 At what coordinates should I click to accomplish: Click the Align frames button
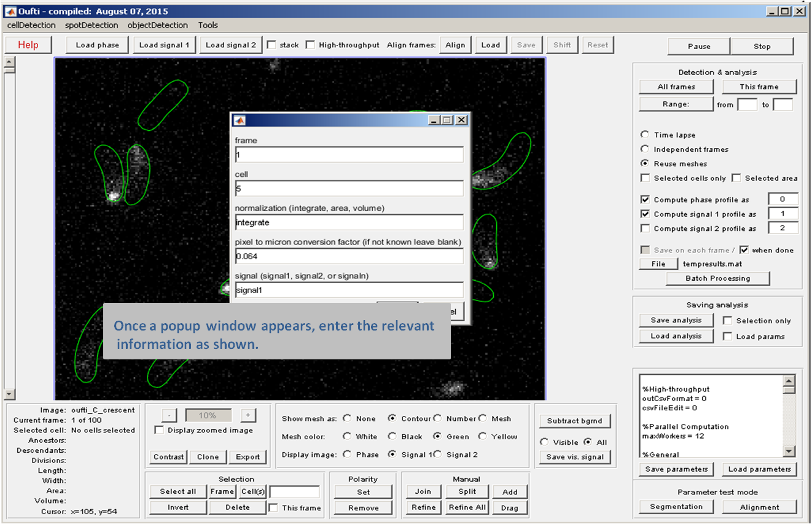click(455, 45)
